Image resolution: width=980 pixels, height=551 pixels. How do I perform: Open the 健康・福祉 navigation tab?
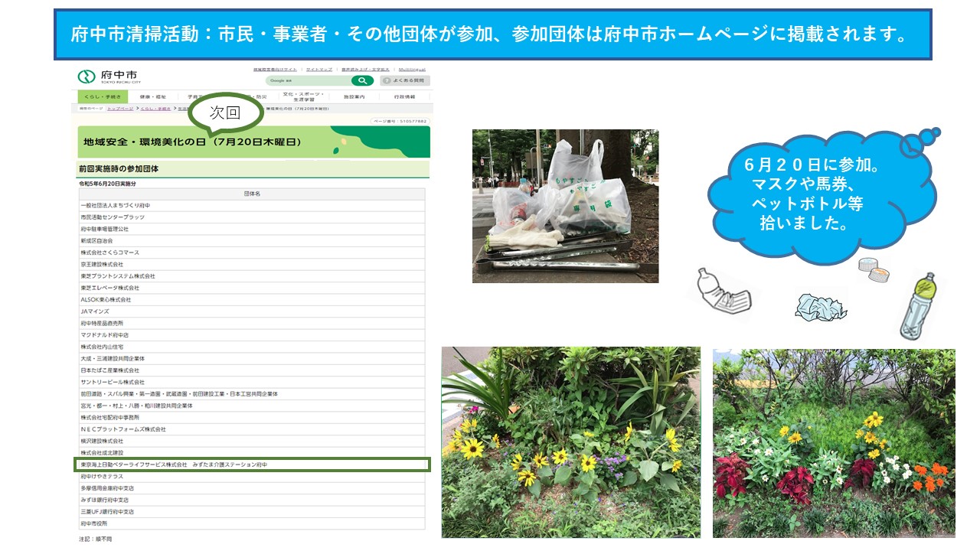[152, 97]
